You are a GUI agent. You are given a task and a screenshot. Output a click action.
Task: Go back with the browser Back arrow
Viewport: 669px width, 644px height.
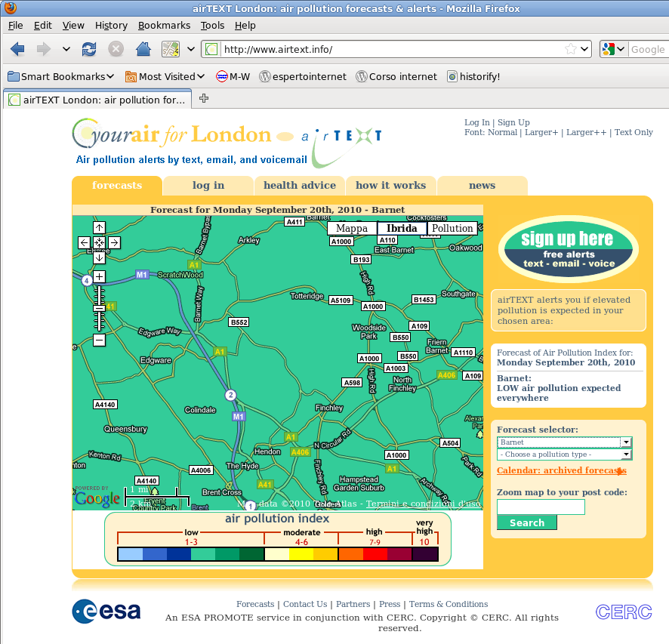(17, 49)
